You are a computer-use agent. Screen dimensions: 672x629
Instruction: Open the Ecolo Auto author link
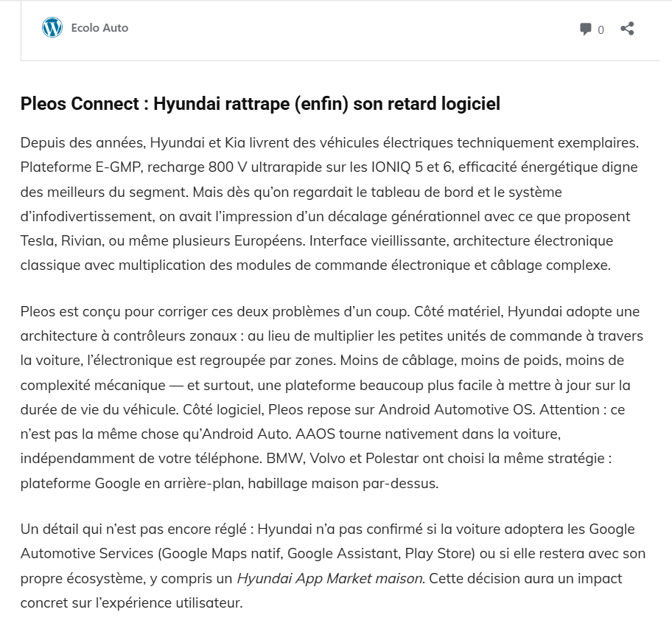[x=99, y=28]
